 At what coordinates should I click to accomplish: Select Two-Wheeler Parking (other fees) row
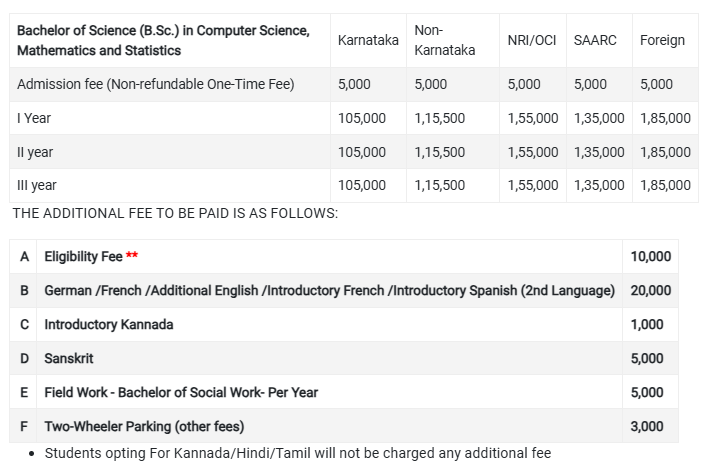pyautogui.click(x=344, y=426)
